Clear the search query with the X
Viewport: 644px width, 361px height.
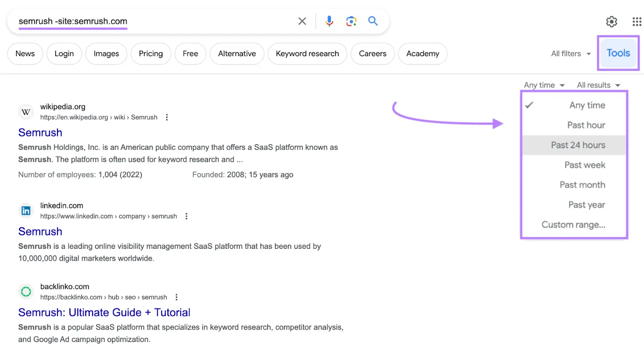(x=302, y=21)
